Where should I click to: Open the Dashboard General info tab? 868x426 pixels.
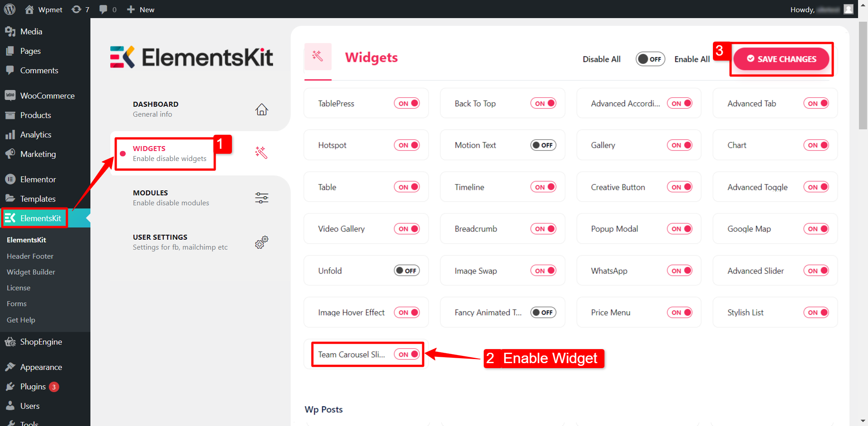(x=200, y=109)
